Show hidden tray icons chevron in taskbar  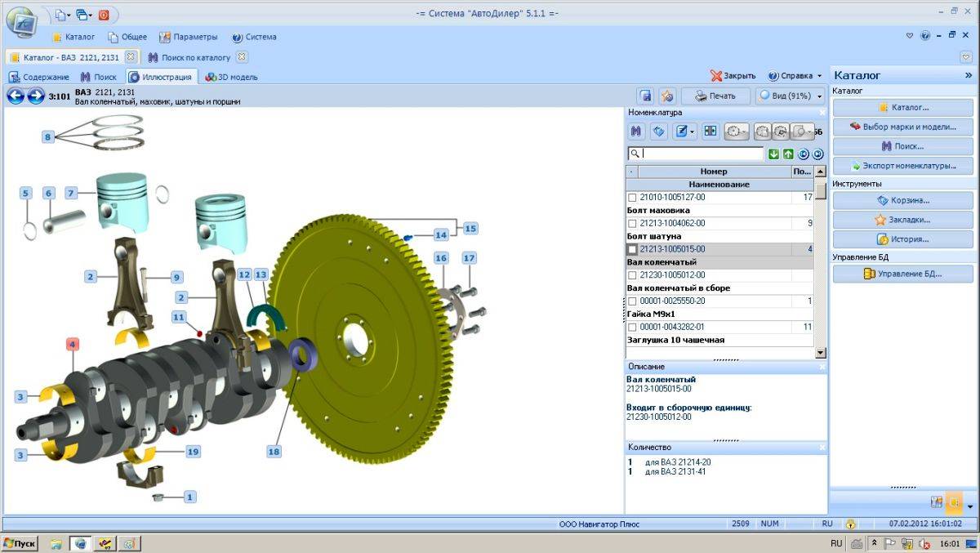(x=874, y=543)
